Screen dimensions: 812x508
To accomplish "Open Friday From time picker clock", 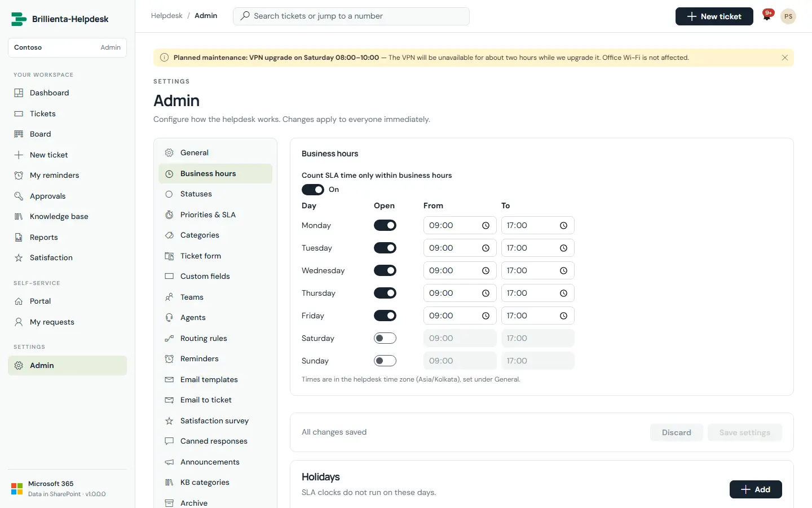I will click(486, 316).
